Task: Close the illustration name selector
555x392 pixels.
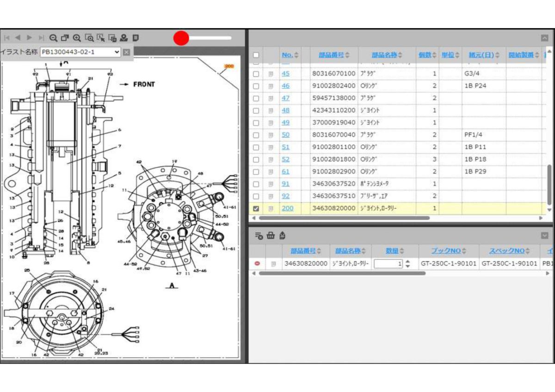Action: pos(126,52)
